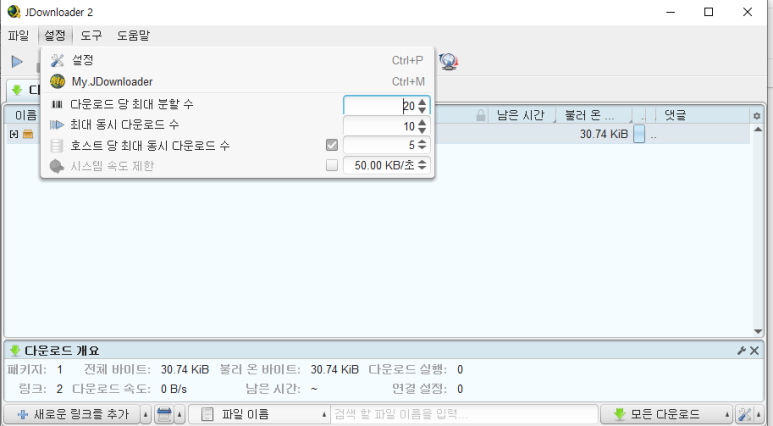Viewport: 773px width, 426px height.
Task: Open 다운로드 개요 panel wrench settings icon
Action: point(741,351)
